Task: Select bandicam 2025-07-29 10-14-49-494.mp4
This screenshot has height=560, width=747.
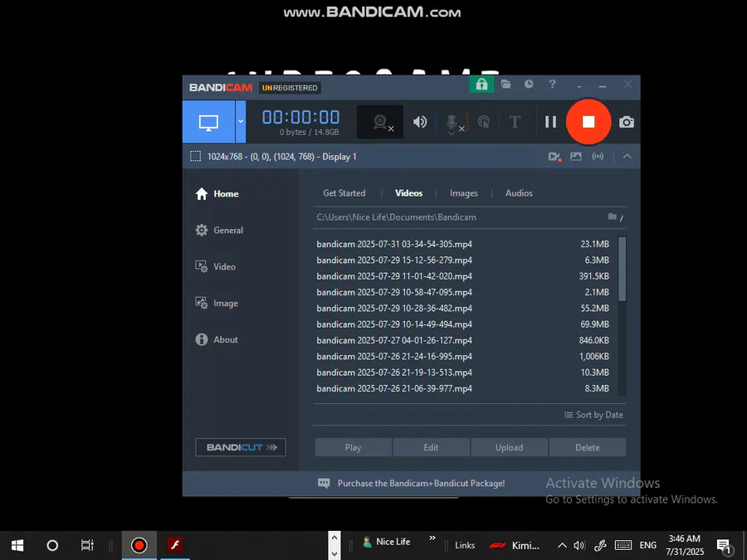Action: pos(462,324)
